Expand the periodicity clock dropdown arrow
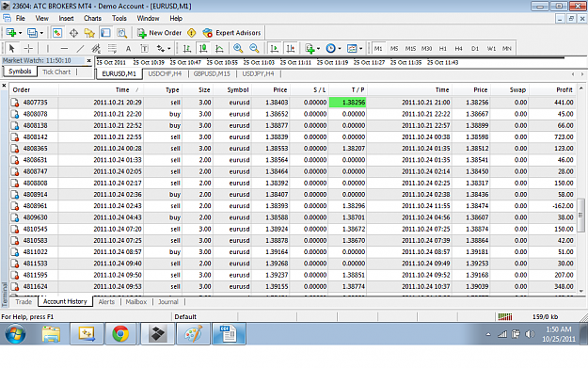Screen dimensions: 588x368 pos(340,48)
